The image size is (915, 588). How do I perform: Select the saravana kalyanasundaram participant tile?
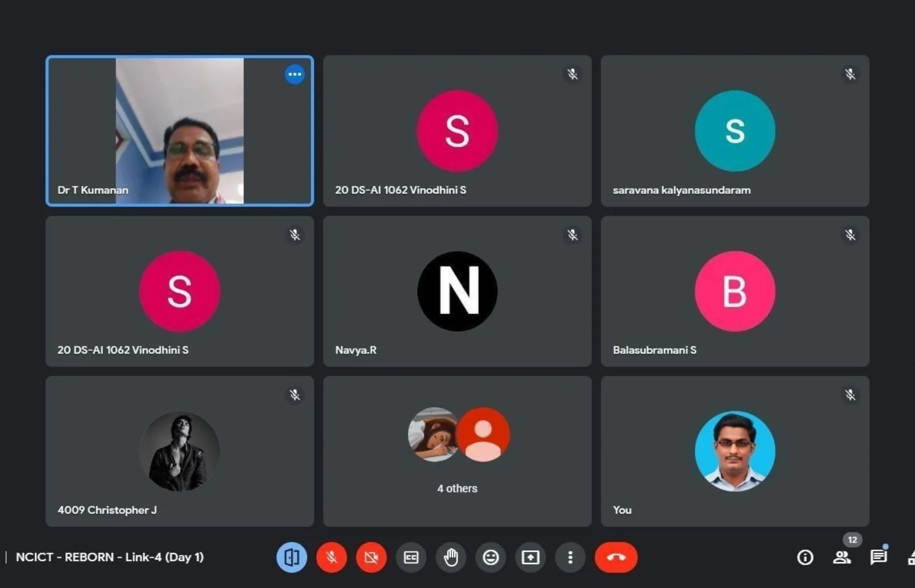(x=735, y=131)
